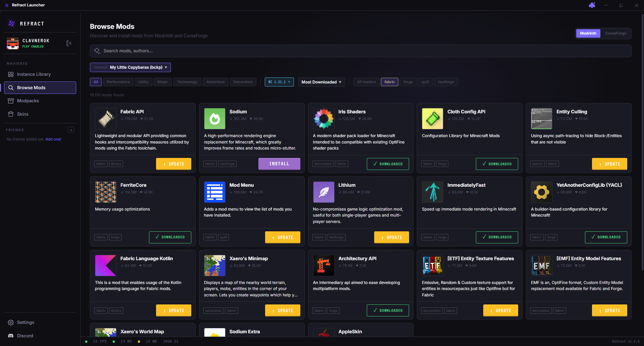Open the AppleSkin mod title
The image size is (644, 346).
pos(350,332)
